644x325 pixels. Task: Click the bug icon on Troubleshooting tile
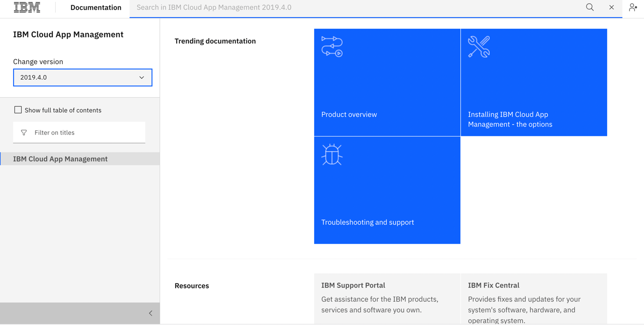point(332,155)
